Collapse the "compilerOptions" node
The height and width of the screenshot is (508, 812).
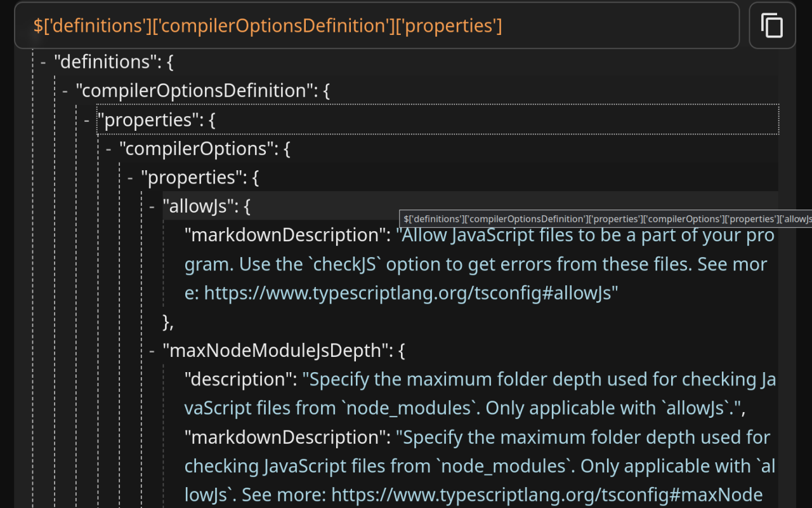(x=108, y=148)
